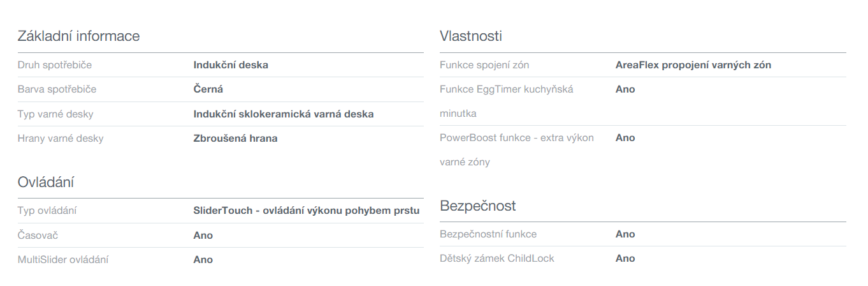Click the "PowerBoost funkce" row label
Image resolution: width=868 pixels, height=286 pixels.
pos(516,138)
